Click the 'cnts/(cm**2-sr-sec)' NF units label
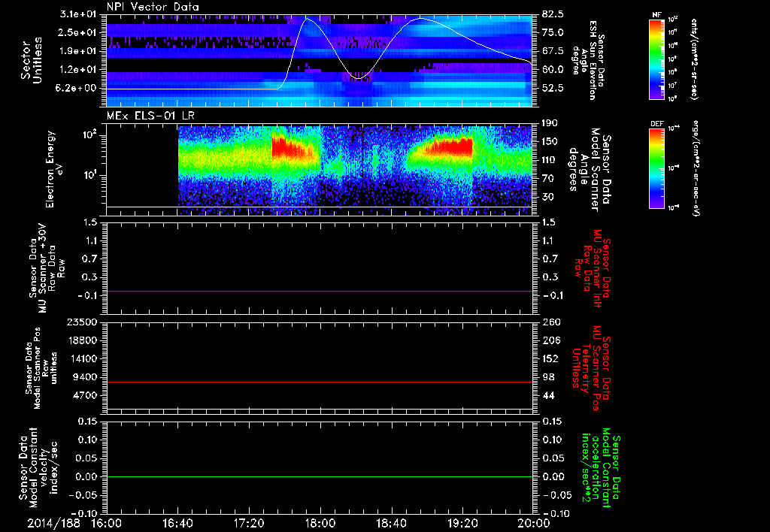Screen dimensions: 770x532 coord(694,59)
